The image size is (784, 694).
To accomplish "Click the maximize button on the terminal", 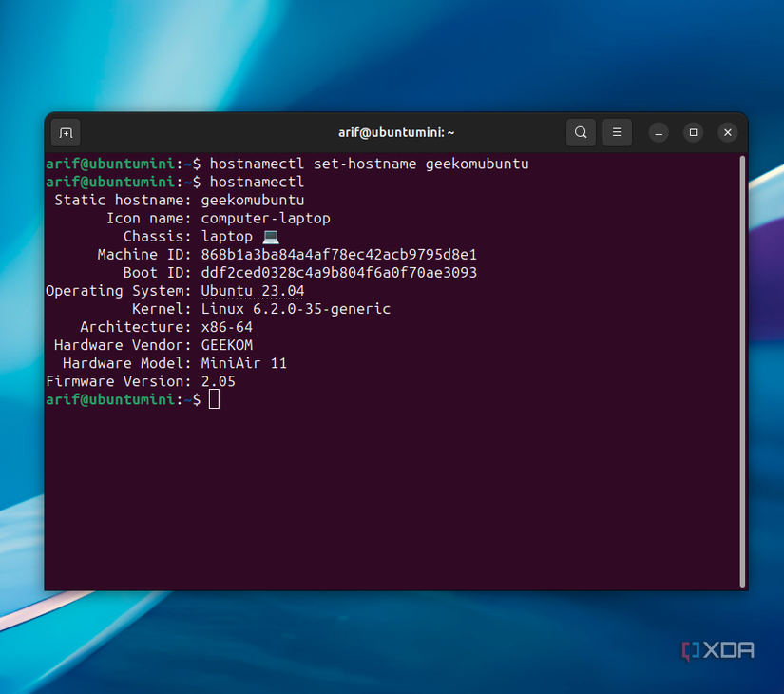I will [x=693, y=132].
